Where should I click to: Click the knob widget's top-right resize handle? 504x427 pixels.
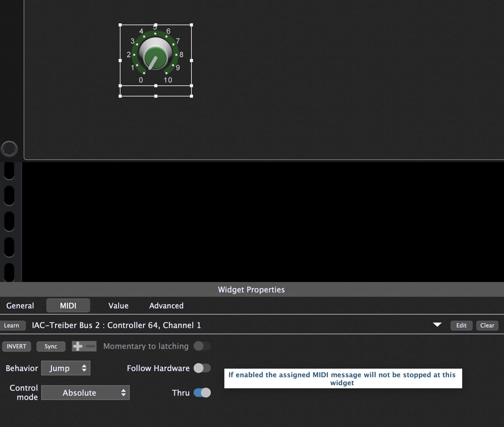[191, 25]
